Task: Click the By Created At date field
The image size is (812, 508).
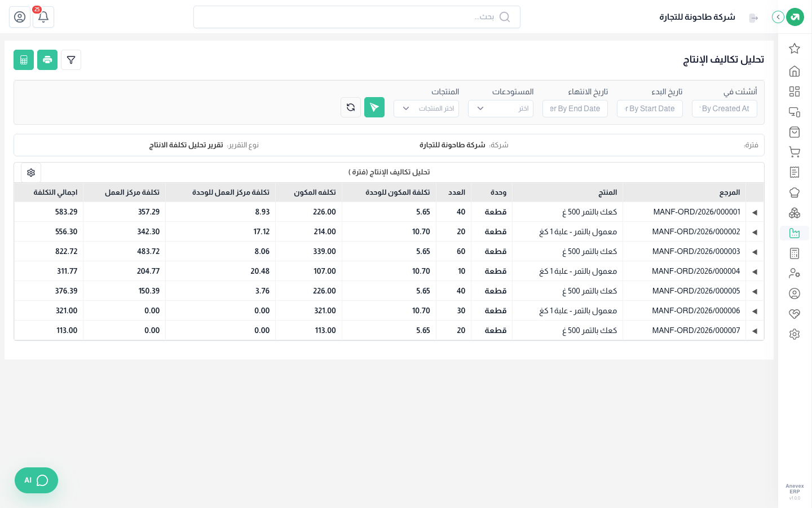Action: [x=725, y=108]
